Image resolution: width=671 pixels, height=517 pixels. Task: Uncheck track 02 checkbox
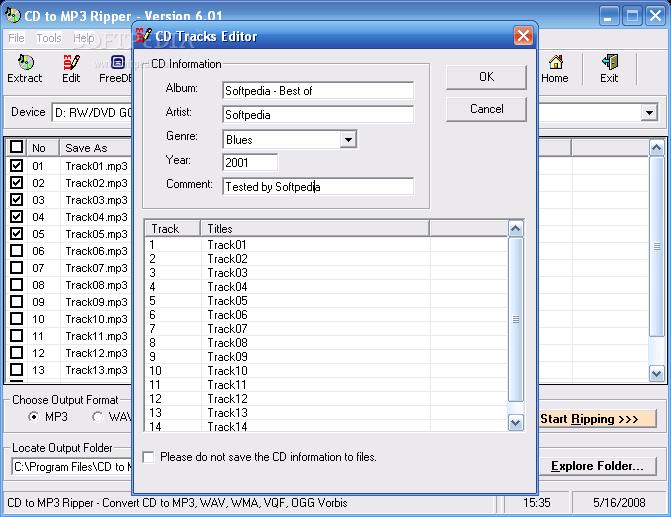tap(16, 183)
